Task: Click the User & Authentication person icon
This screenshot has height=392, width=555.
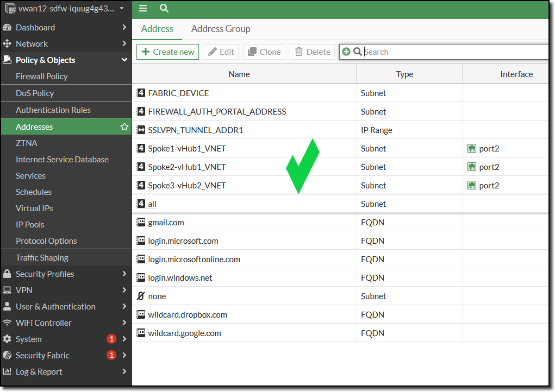Action: tap(7, 306)
